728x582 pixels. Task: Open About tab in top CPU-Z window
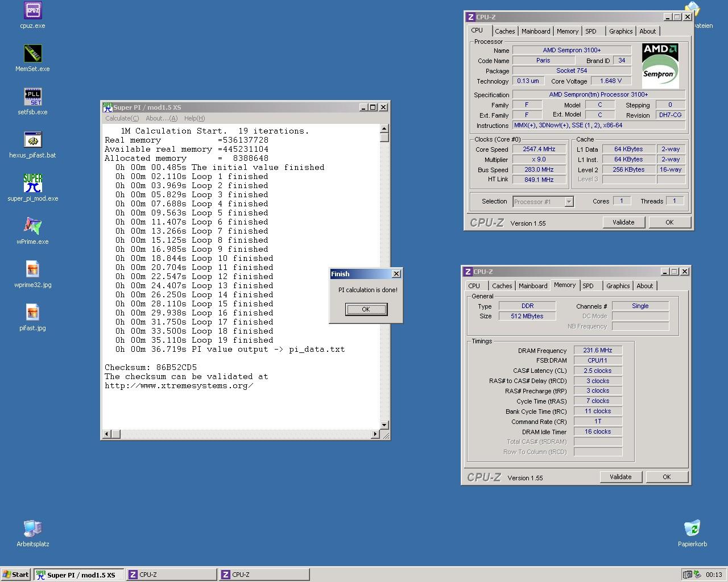coord(647,31)
